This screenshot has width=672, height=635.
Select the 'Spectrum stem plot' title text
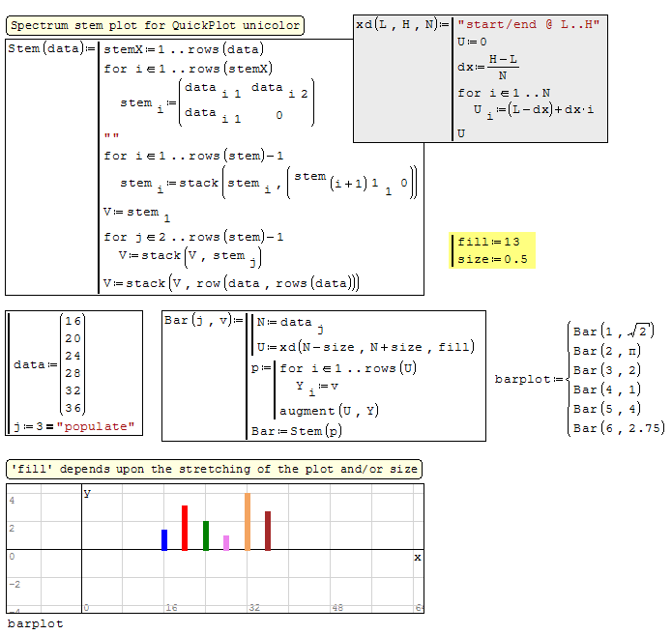click(155, 26)
